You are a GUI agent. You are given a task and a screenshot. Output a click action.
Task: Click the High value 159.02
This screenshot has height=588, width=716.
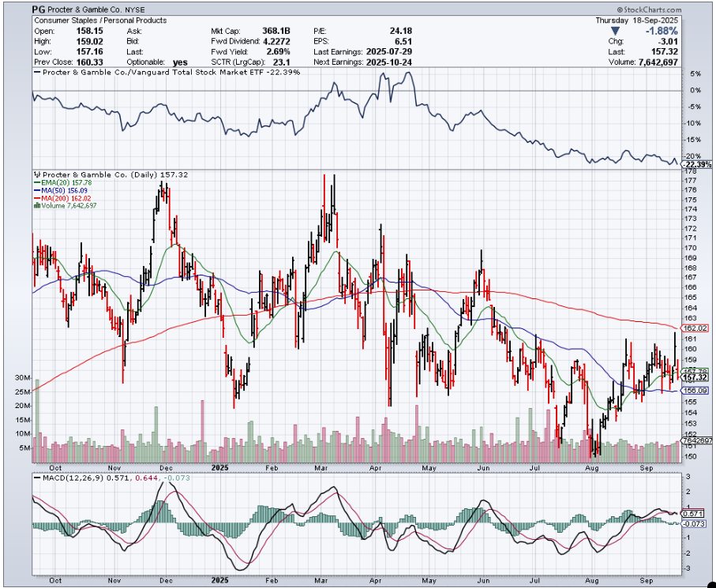(89, 41)
